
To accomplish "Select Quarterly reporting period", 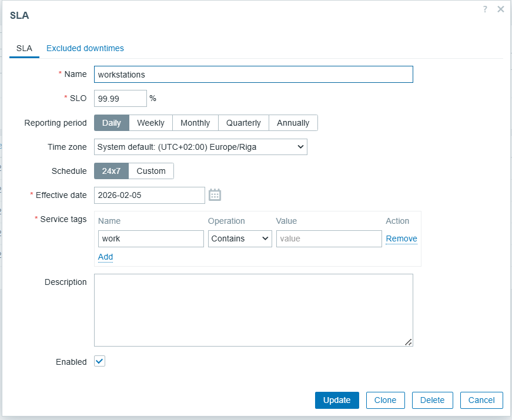I will [243, 123].
